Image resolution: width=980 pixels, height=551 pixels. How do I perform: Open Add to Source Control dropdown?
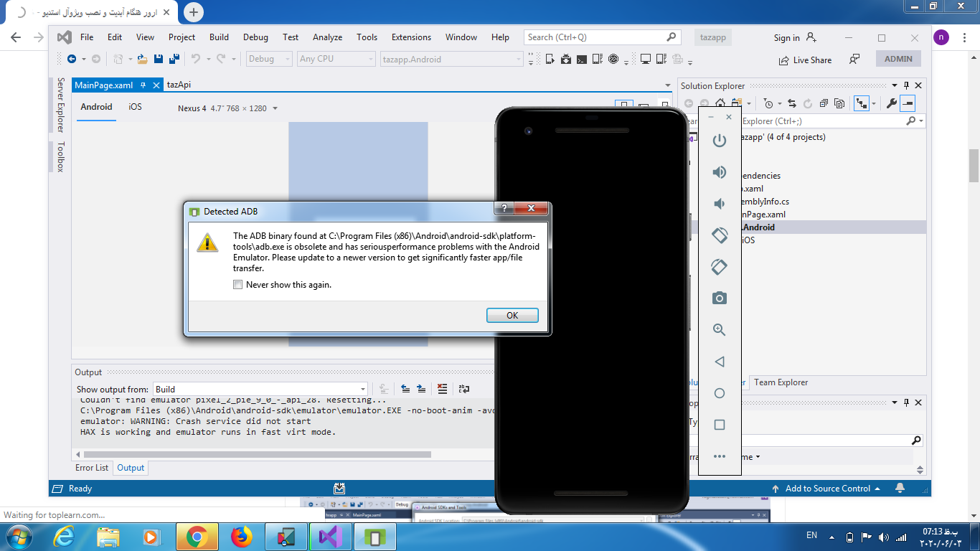click(826, 489)
